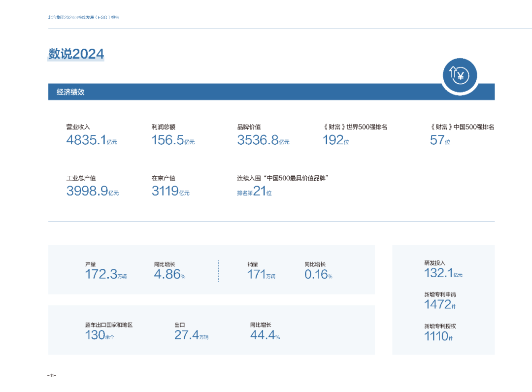Click the 中国500强排名 57 value
The width and height of the screenshot is (532, 392).
coord(440,140)
